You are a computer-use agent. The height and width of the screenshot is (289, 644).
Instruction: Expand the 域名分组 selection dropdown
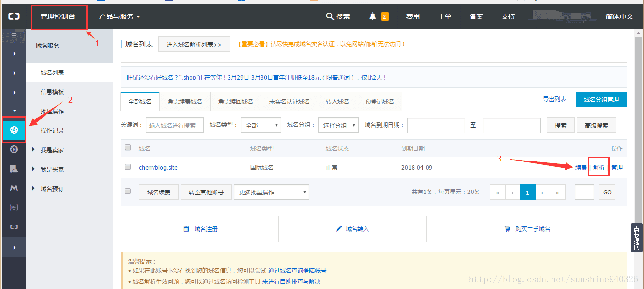(337, 125)
